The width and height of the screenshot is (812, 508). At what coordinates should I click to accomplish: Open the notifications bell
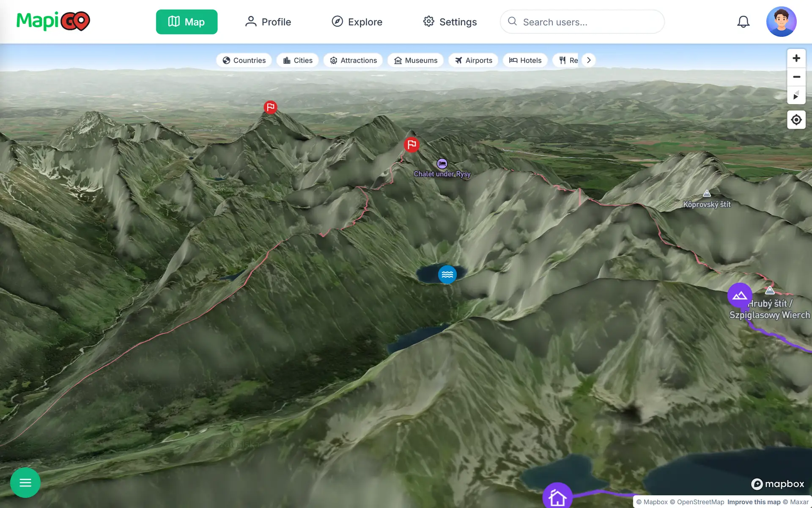click(743, 22)
